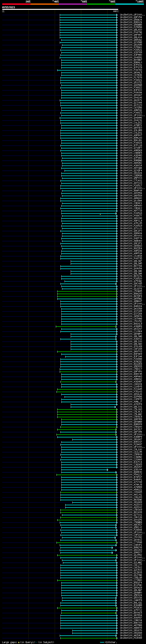Select entry UniRef100_Q43359
The height and width of the screenshot is (644, 146).
click(x=131, y=308)
